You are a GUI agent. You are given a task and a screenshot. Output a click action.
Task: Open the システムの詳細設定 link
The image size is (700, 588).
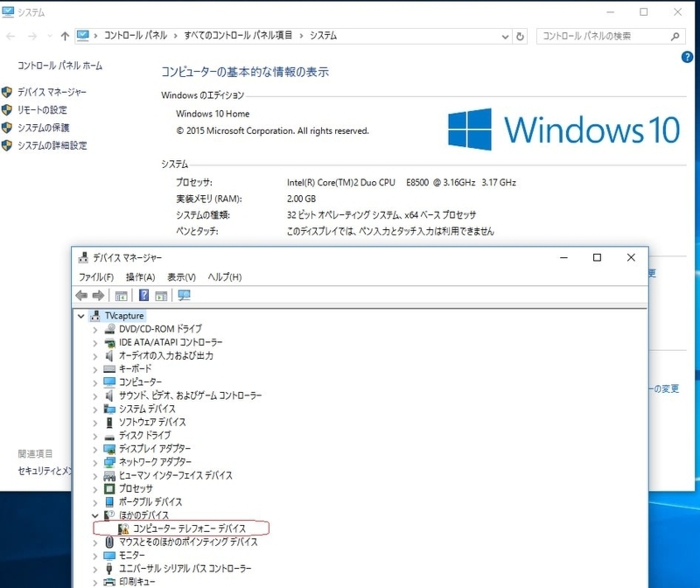pos(52,145)
